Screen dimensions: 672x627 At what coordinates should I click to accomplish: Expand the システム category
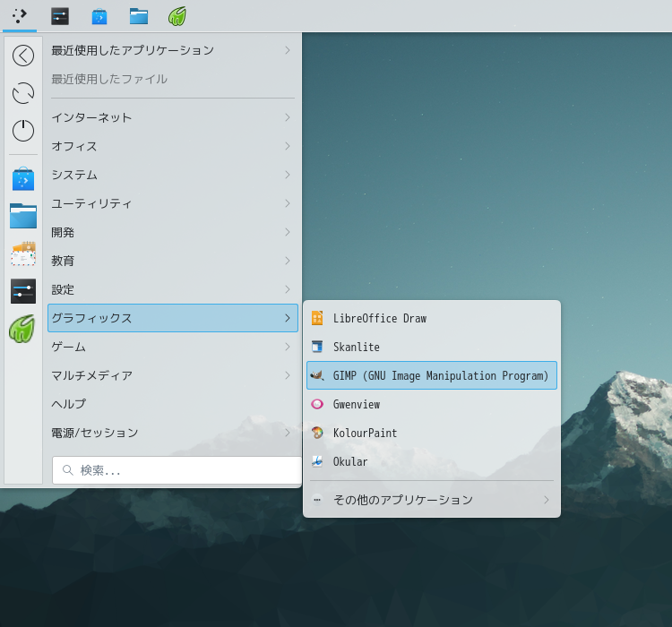point(173,175)
